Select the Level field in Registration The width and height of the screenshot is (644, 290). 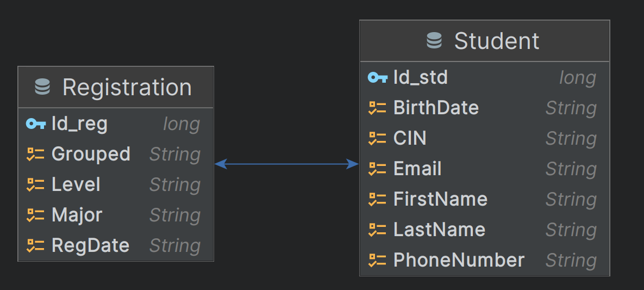[76, 184]
